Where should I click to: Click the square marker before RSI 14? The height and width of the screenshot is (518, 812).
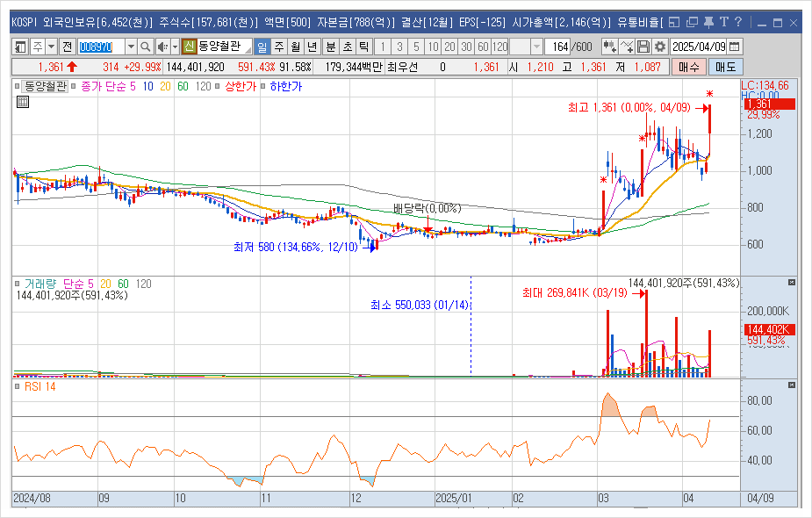pyautogui.click(x=18, y=386)
